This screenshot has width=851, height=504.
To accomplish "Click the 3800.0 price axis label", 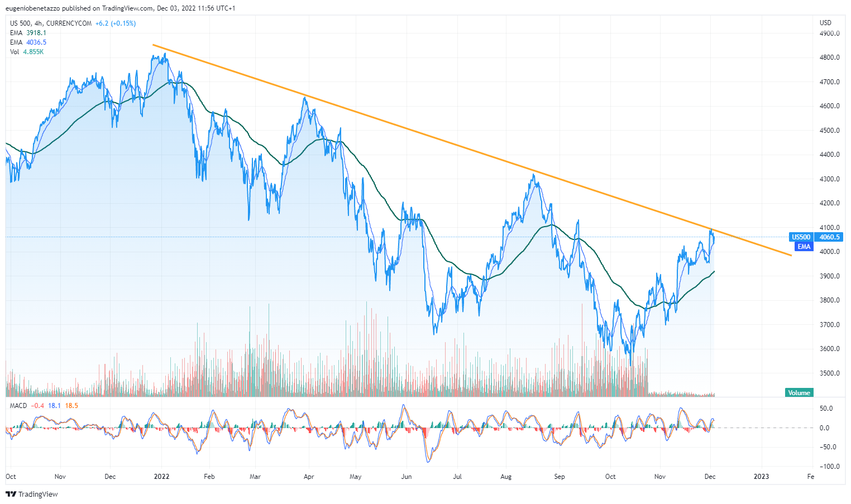I will point(830,300).
